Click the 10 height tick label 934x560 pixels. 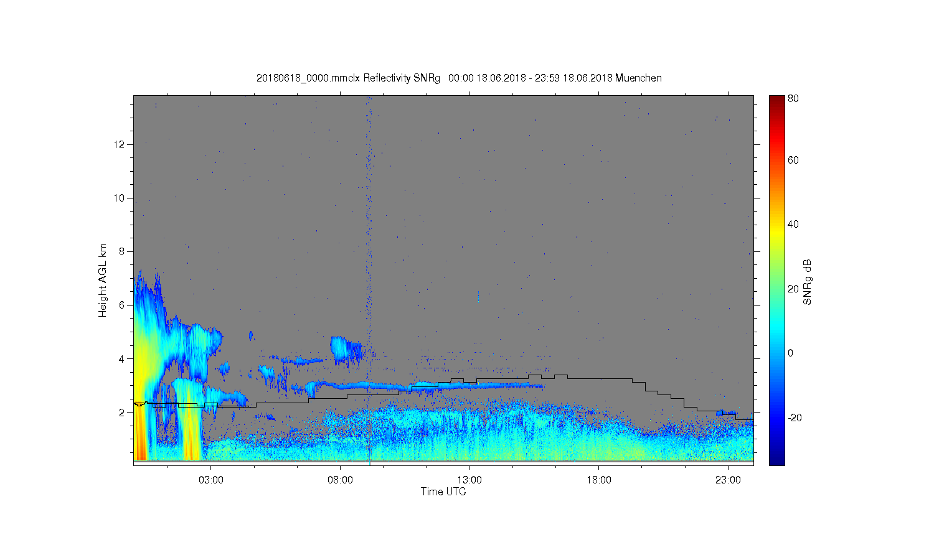(120, 198)
